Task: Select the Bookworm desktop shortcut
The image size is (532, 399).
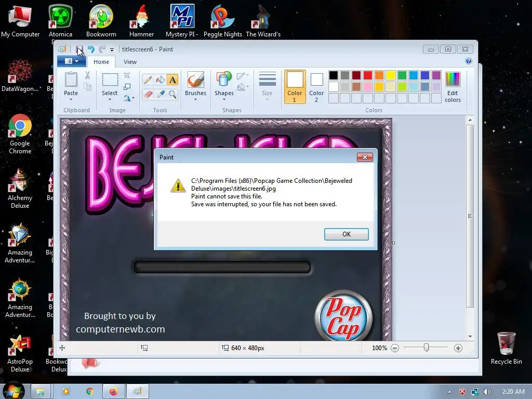Action: 101,21
